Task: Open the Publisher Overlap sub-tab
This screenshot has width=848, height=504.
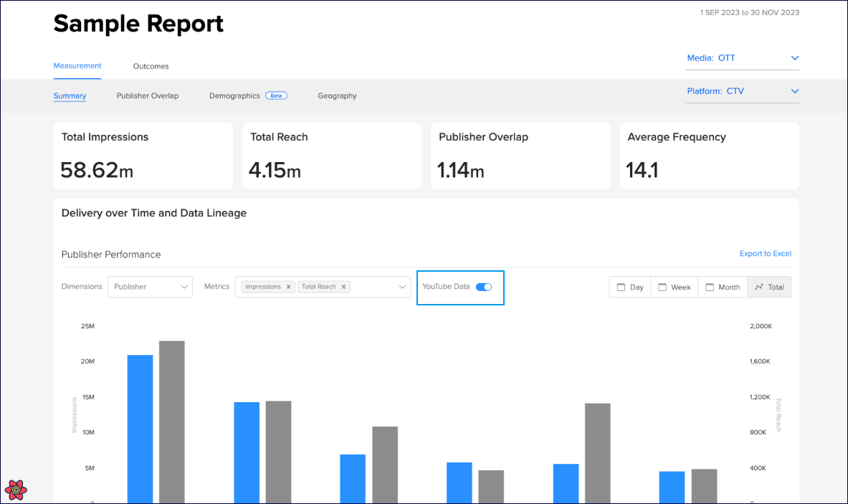Action: click(148, 96)
